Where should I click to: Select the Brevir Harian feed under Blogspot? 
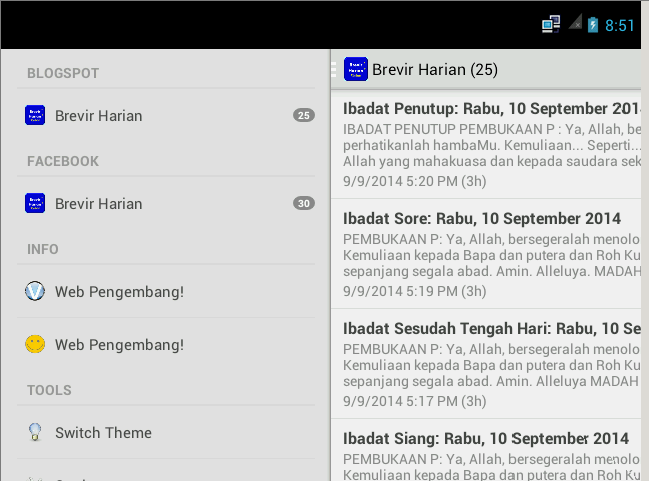pyautogui.click(x=166, y=115)
